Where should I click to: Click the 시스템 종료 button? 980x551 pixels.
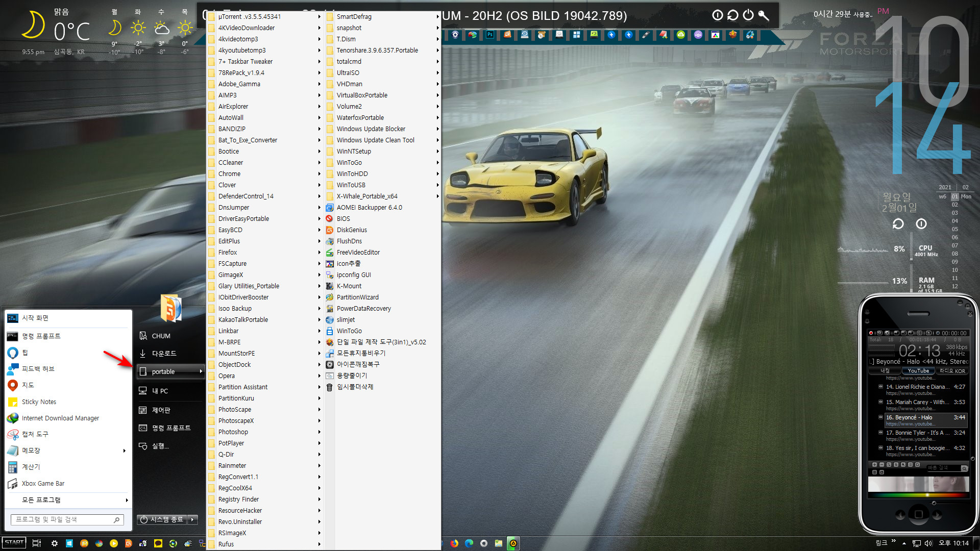pyautogui.click(x=162, y=519)
